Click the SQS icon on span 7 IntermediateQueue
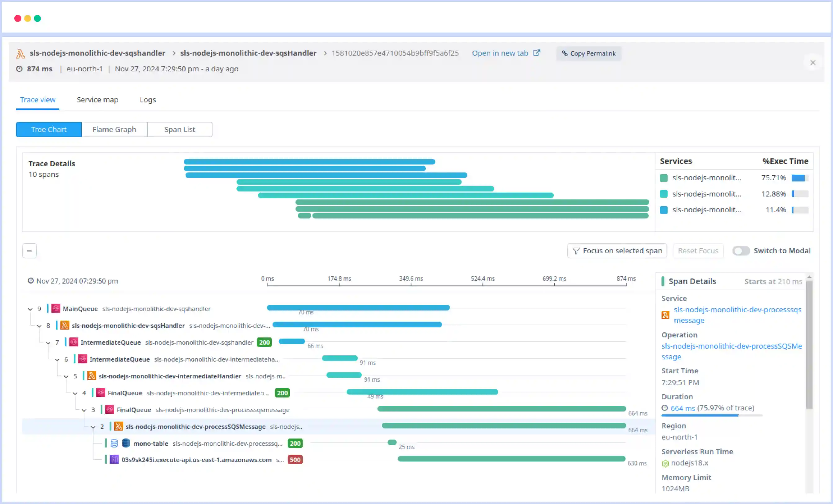833x504 pixels. (x=74, y=342)
